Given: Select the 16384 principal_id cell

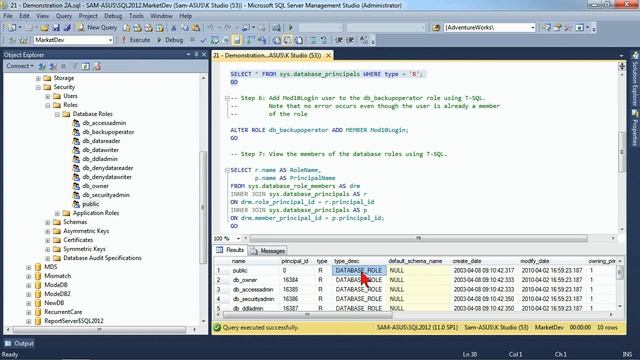Looking at the screenshot, I should [290, 280].
